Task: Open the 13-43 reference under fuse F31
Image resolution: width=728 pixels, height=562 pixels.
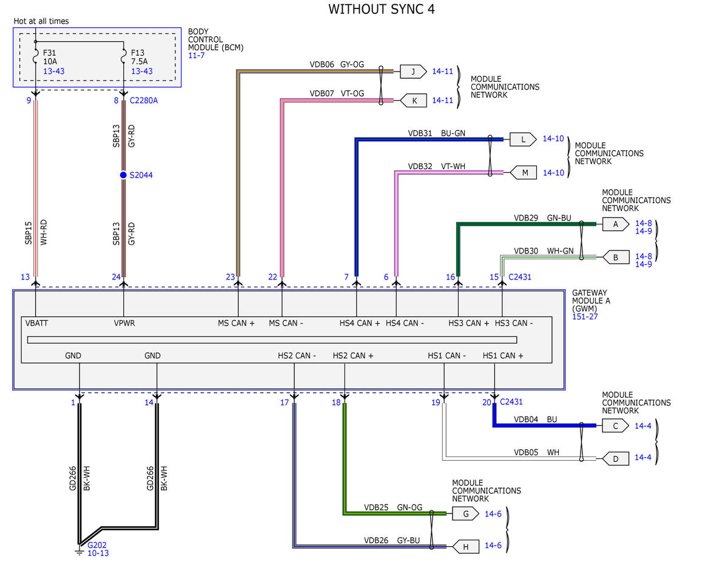Action: tap(54, 72)
